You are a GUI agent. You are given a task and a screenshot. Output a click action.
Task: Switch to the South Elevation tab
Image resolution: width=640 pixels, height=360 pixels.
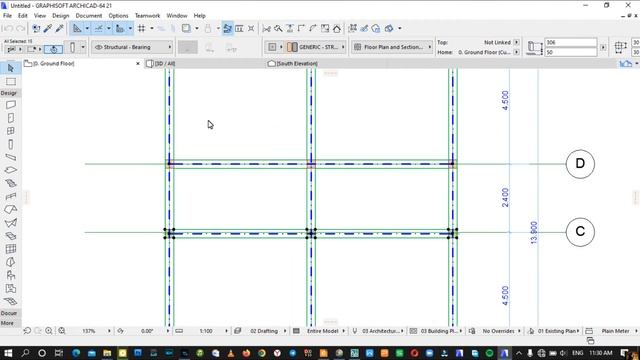pyautogui.click(x=293, y=64)
